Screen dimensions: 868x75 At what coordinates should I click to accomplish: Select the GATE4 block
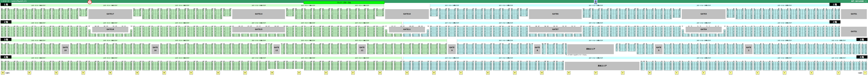704,29
